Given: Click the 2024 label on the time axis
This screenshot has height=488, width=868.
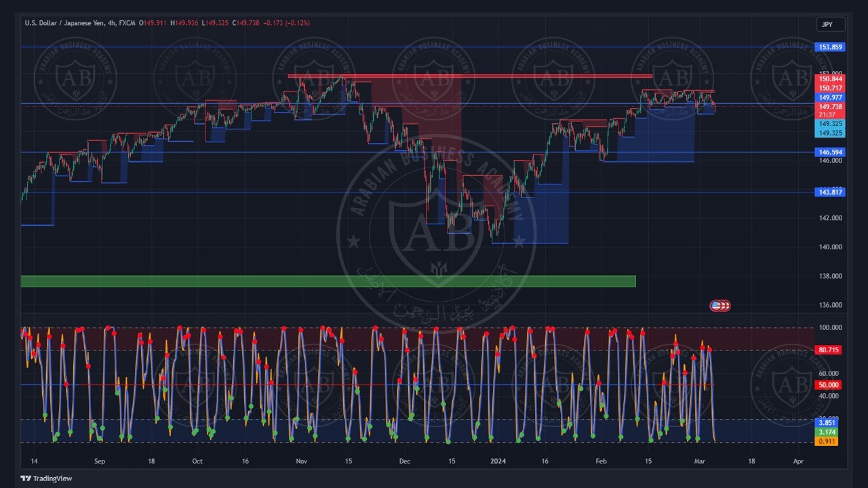Looking at the screenshot, I should click(x=498, y=461).
